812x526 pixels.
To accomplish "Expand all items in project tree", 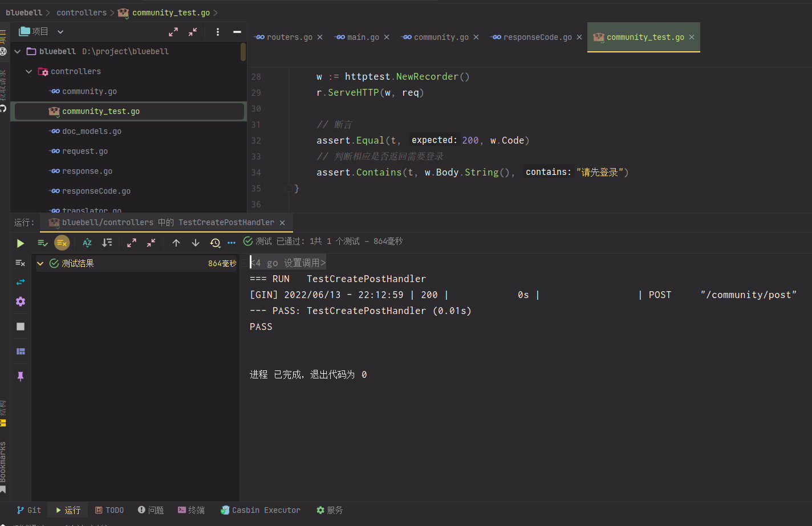I will click(173, 32).
